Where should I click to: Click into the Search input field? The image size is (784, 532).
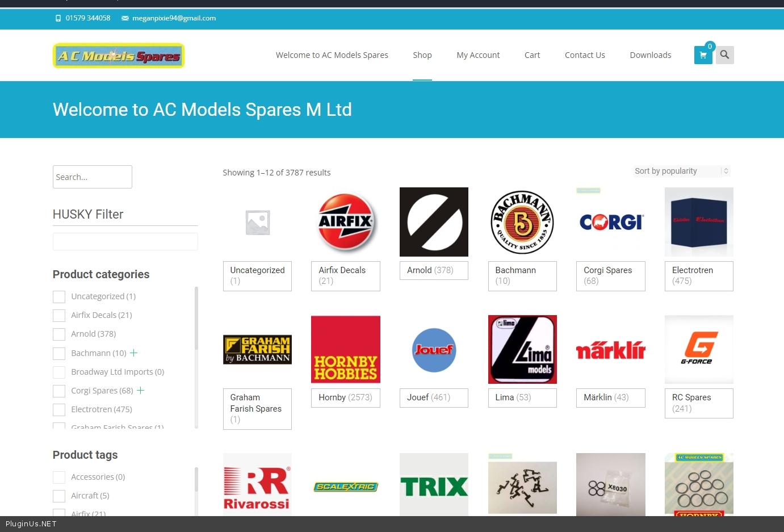(x=93, y=177)
